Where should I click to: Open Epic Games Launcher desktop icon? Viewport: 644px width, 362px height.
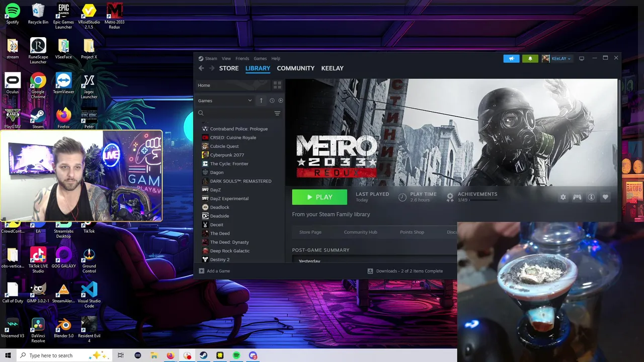pos(63,16)
